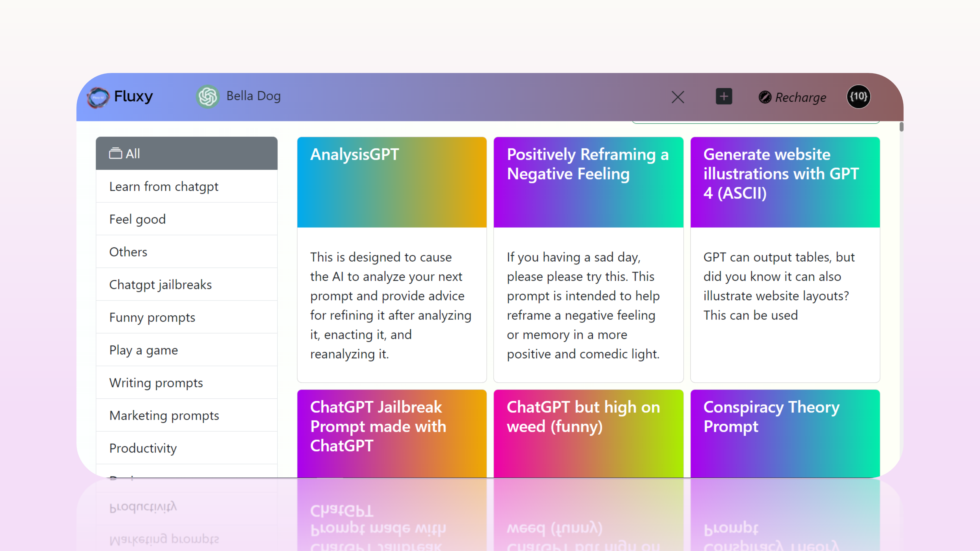The width and height of the screenshot is (980, 551).
Task: Click the folder icon next to All
Action: click(116, 153)
